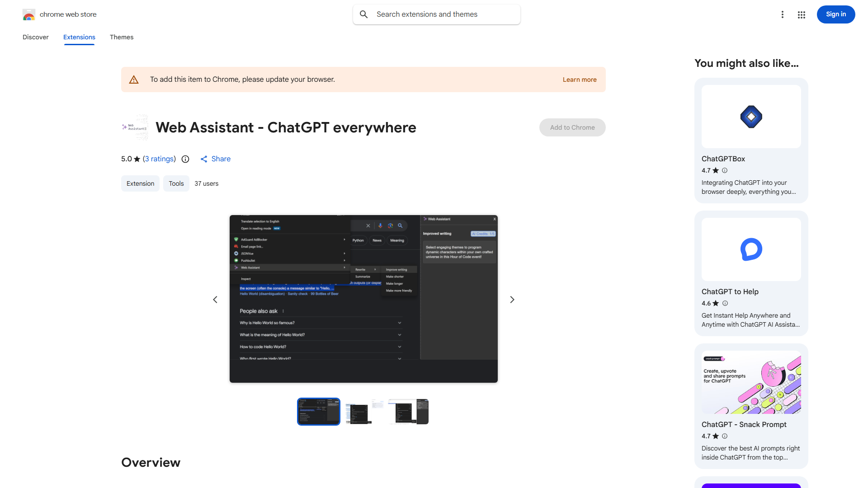Show the next screenshot using the right chevron
This screenshot has width=868, height=488.
(512, 299)
